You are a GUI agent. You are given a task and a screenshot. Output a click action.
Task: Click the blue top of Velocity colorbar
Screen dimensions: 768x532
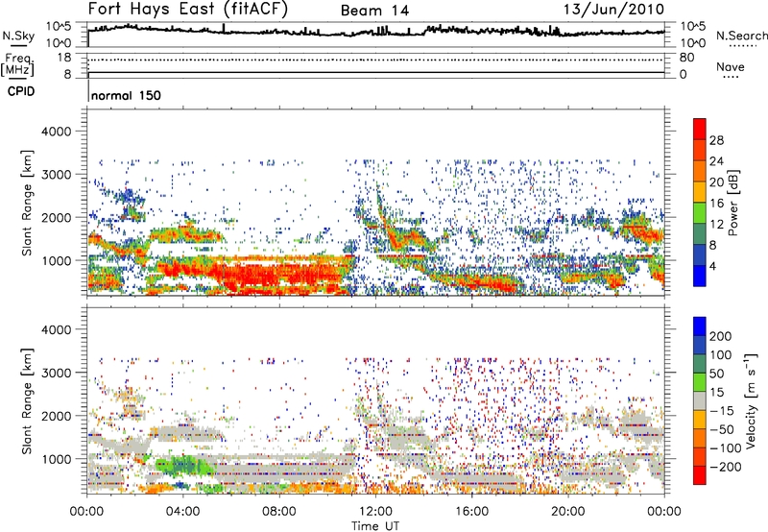click(x=700, y=326)
